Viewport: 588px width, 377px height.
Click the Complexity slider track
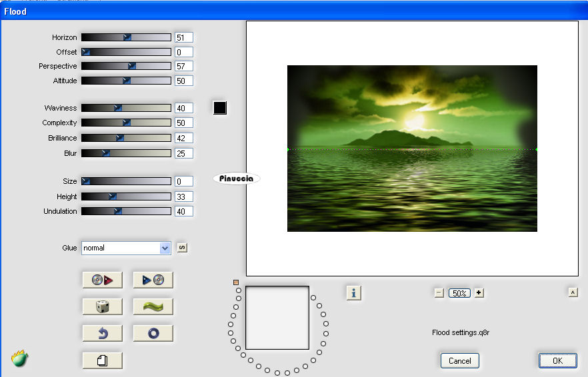click(126, 123)
